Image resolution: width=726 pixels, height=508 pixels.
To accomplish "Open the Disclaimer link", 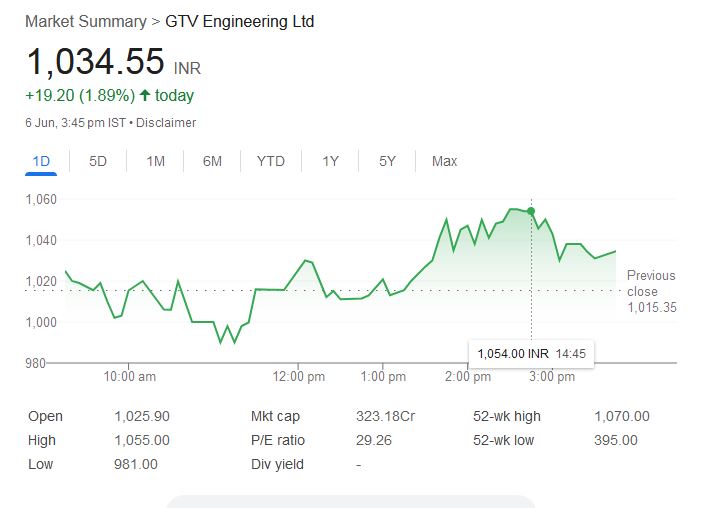I will pyautogui.click(x=165, y=123).
